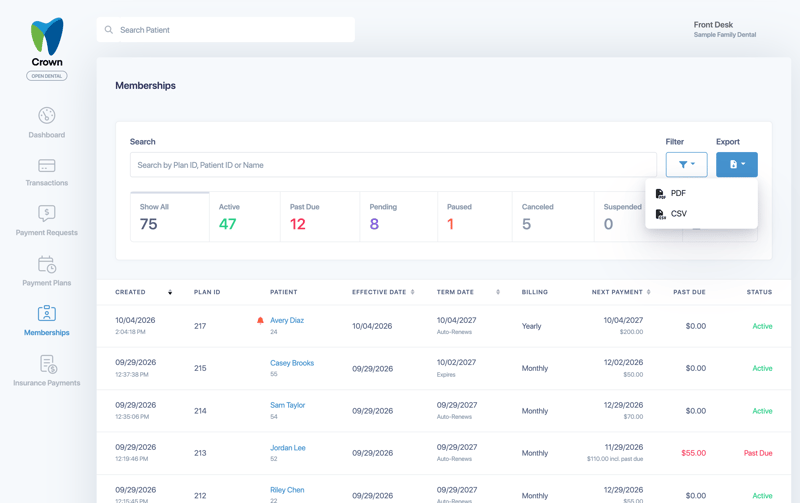Sort by Effective Date arrow
Screen dimensions: 800x503
(x=413, y=292)
